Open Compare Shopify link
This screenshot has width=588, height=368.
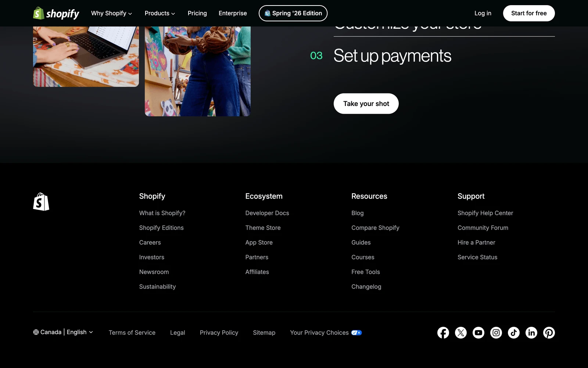[x=375, y=228]
